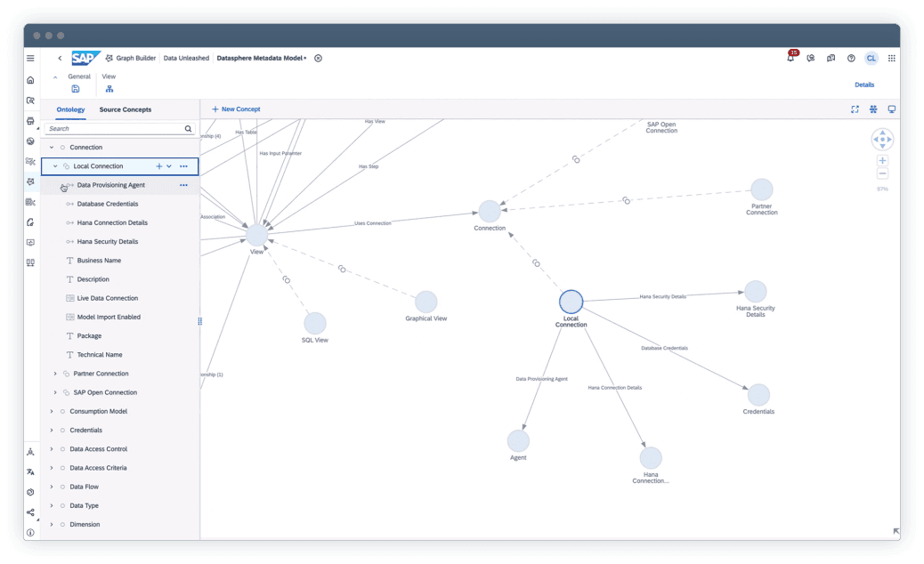Open the notifications bell with badge
Screen dimensions: 924x564
(x=789, y=57)
